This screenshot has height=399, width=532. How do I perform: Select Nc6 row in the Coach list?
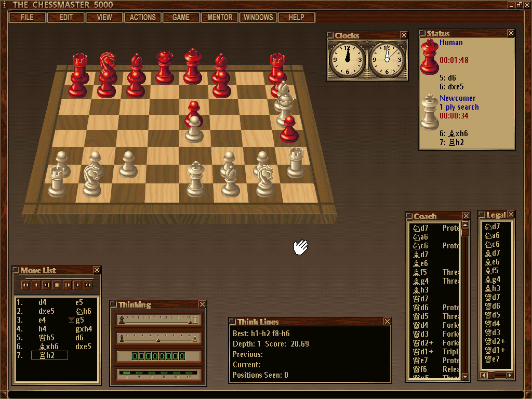[x=436, y=246]
